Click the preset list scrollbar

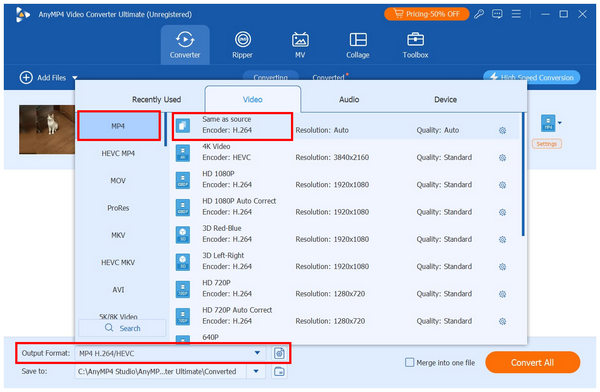523,174
